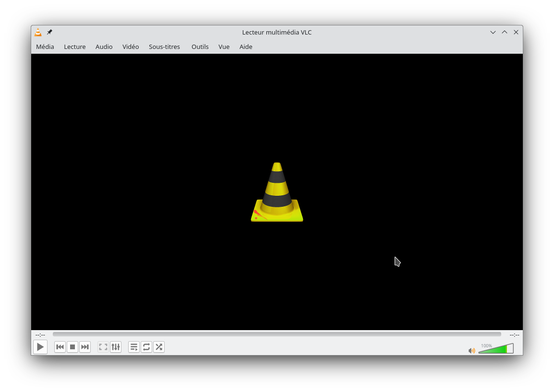Expand the Vidéo menu
Screen dimensions: 554x392
pyautogui.click(x=131, y=47)
